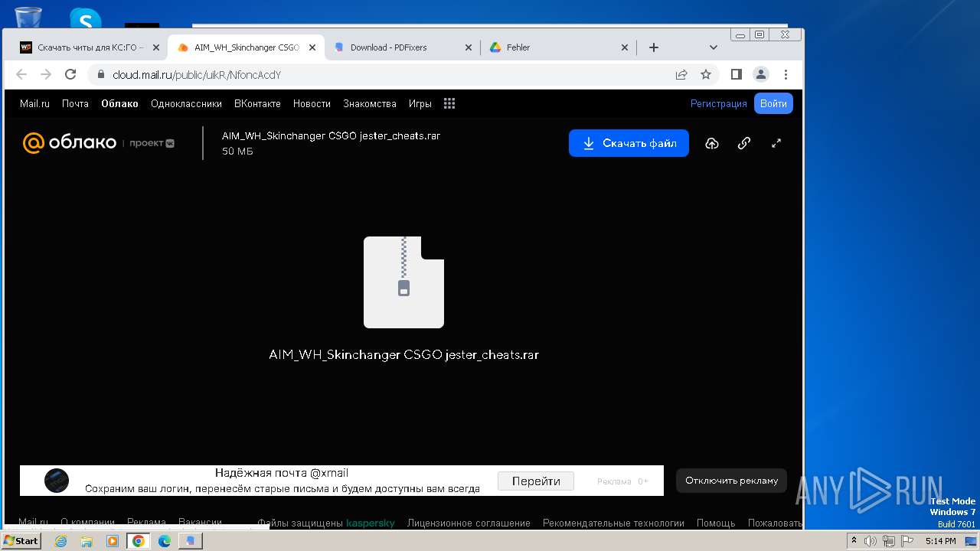
Task: Open the Skype desktop icon
Action: [85, 17]
